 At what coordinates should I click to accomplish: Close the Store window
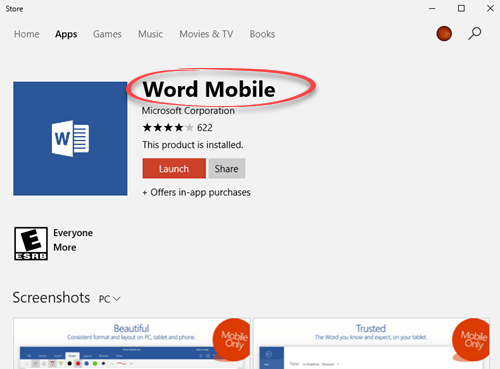(x=490, y=8)
